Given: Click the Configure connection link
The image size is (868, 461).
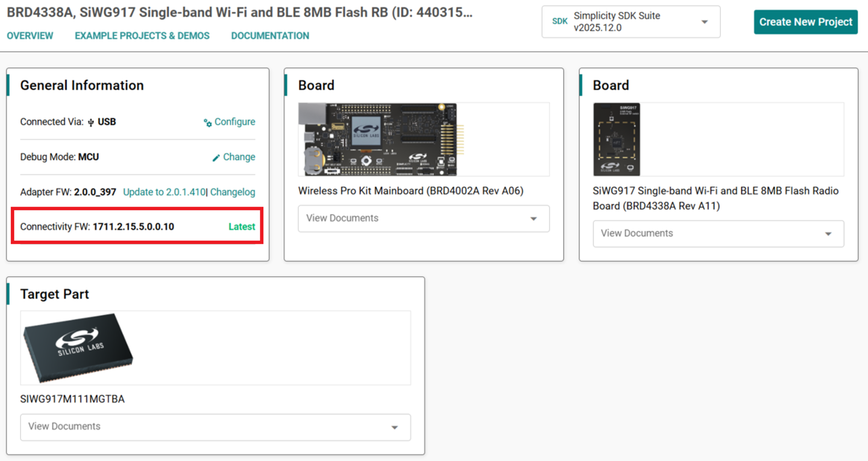Looking at the screenshot, I should [234, 122].
